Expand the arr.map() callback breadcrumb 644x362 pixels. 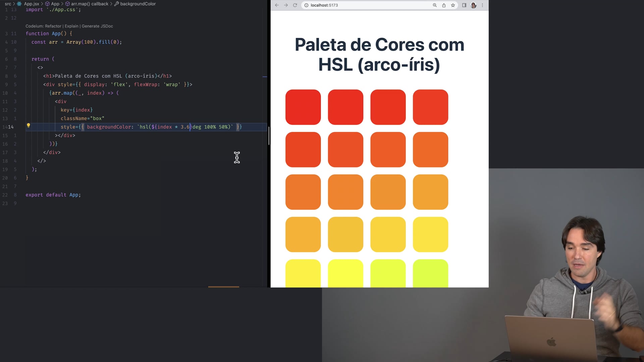pos(87,4)
